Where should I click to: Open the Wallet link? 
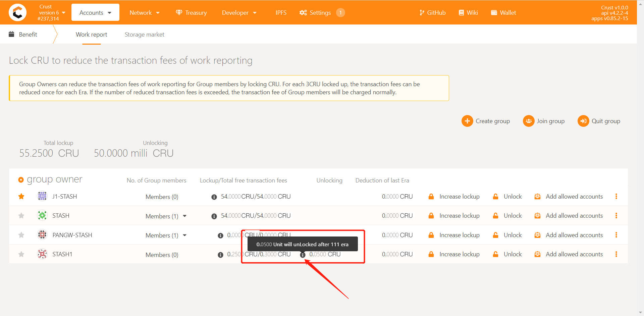click(x=503, y=12)
